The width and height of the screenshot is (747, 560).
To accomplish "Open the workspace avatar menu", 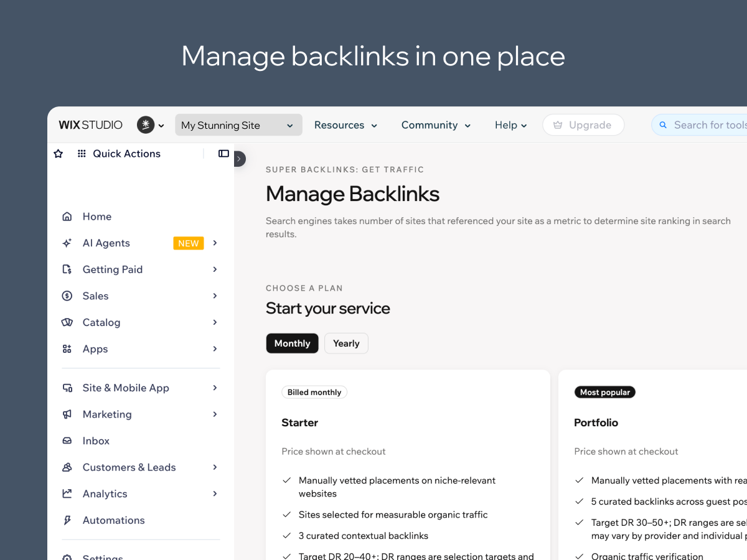I will (x=151, y=125).
